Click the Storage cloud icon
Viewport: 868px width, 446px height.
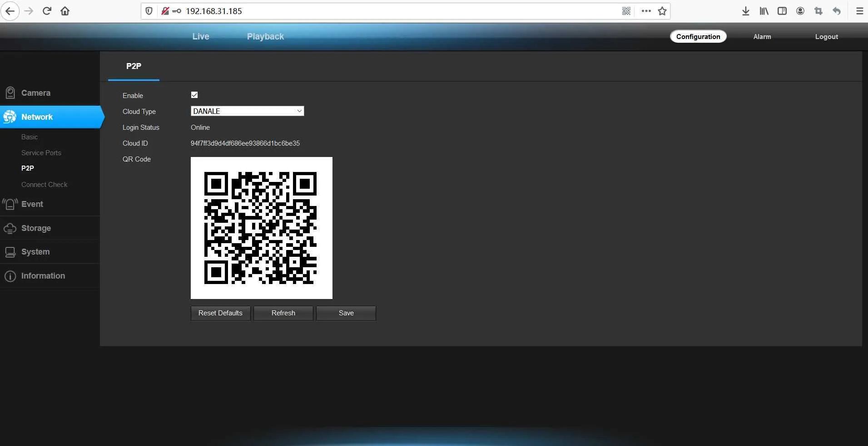[x=10, y=228]
